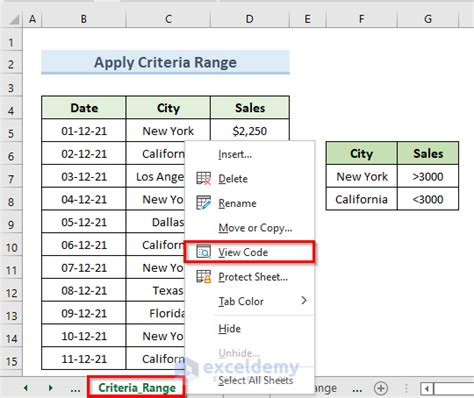This screenshot has width=474, height=398.
Task: Click the Protect Sheet lock icon
Action: pyautogui.click(x=203, y=277)
